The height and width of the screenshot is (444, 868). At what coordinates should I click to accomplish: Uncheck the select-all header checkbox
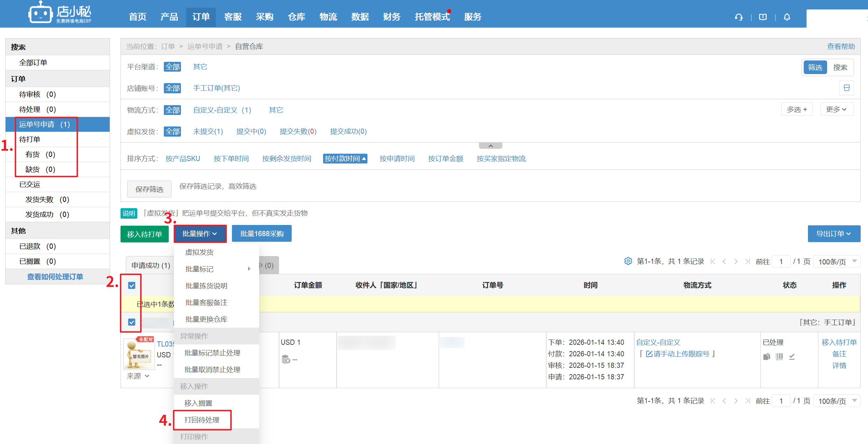click(x=132, y=285)
